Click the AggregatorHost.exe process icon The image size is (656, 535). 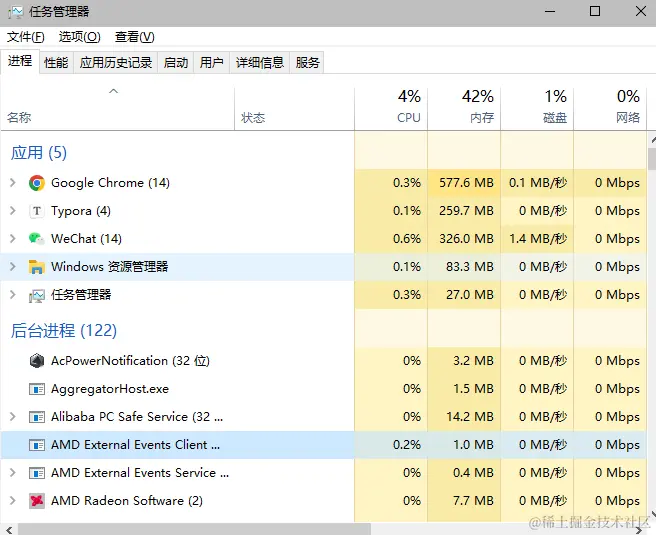pyautogui.click(x=37, y=389)
